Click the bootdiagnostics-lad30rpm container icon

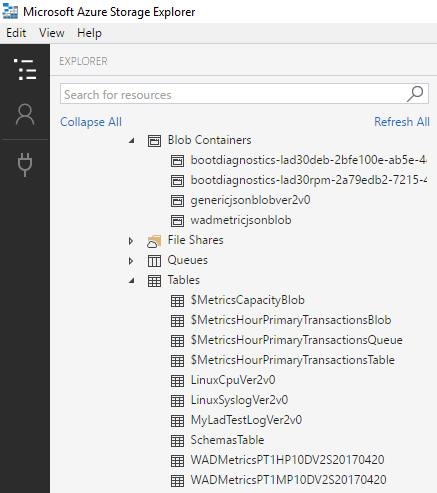[x=177, y=181]
